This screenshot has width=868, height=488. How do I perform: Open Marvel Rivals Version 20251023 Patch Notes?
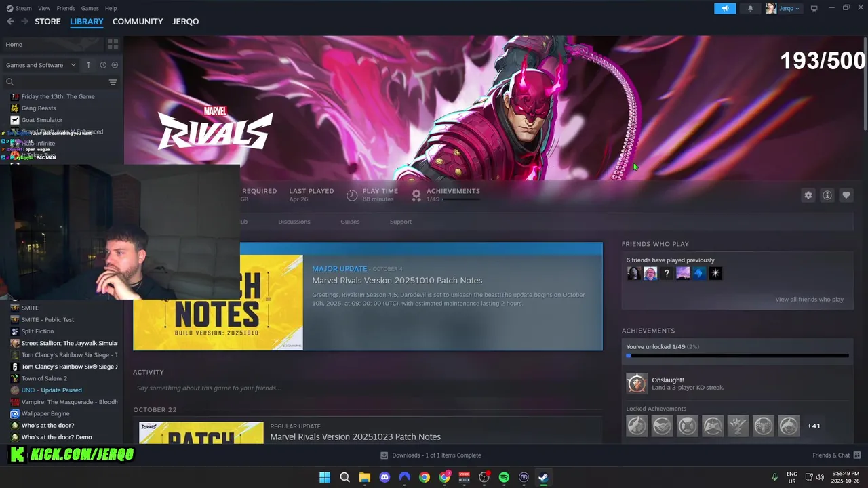click(355, 436)
